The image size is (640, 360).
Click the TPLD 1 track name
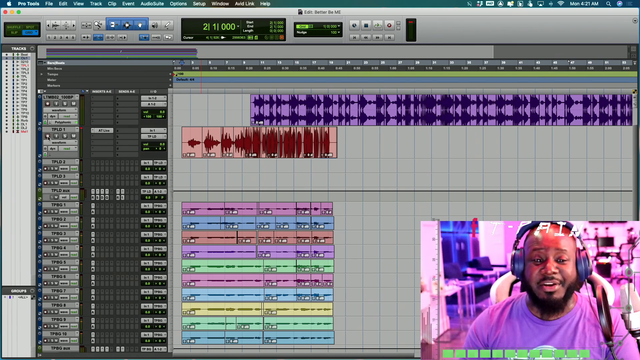point(60,129)
